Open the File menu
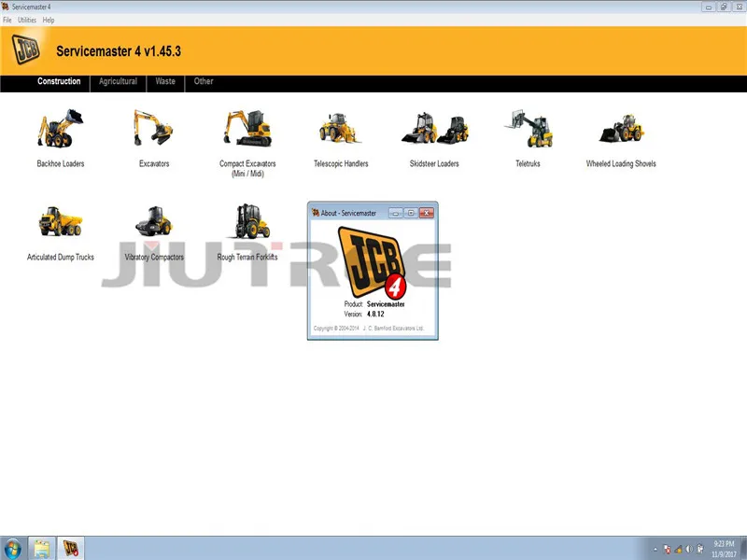 tap(7, 20)
